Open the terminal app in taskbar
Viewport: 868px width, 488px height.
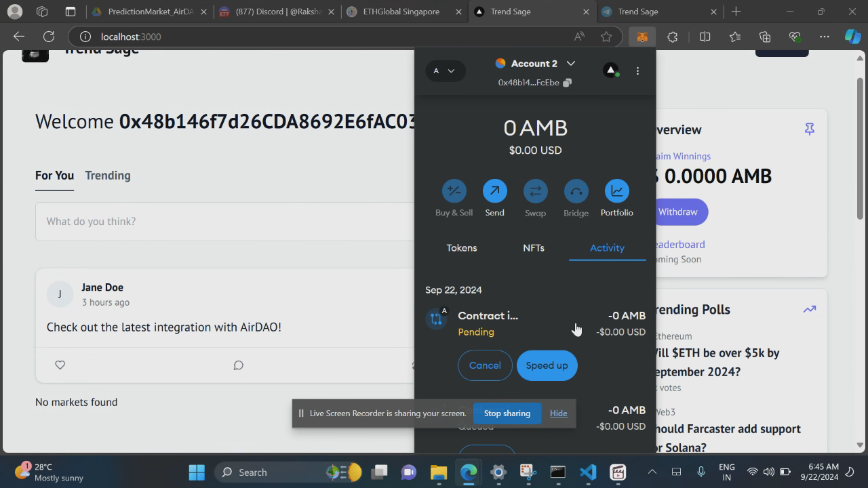(x=558, y=472)
